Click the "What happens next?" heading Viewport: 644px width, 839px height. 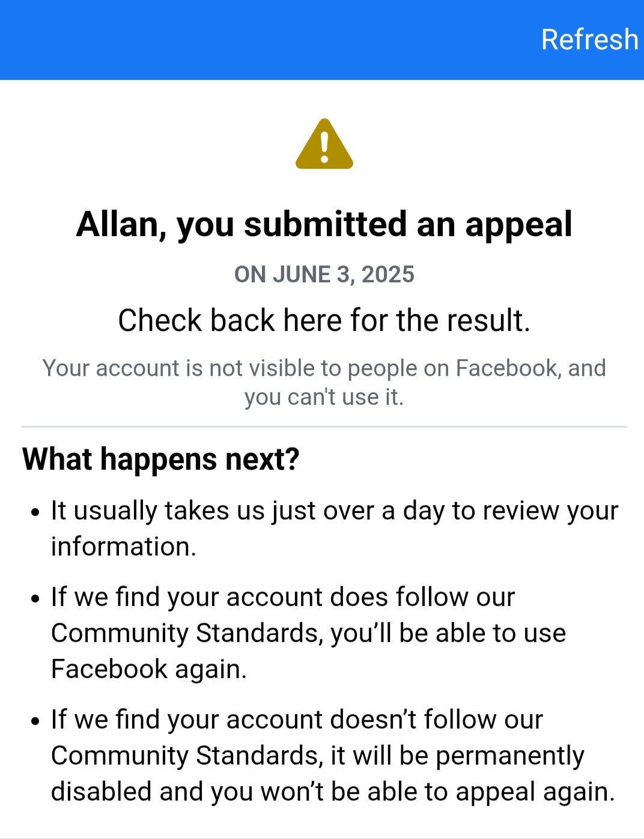point(161,459)
